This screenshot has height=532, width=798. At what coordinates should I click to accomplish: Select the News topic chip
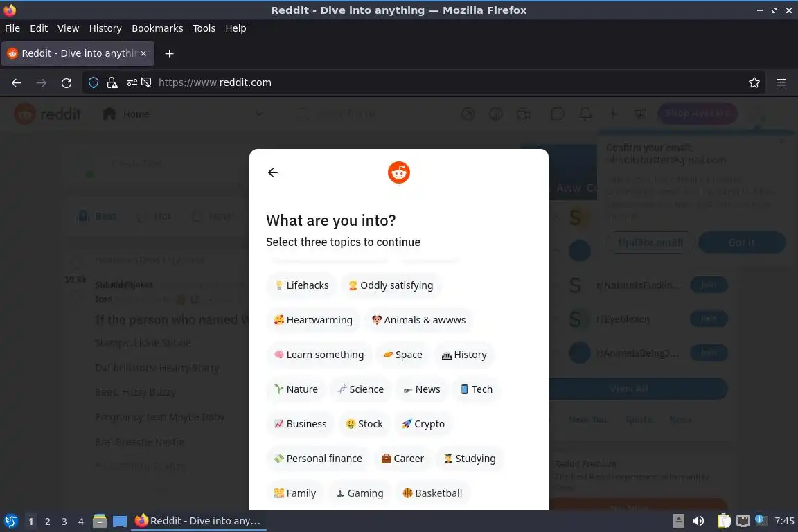(x=422, y=389)
